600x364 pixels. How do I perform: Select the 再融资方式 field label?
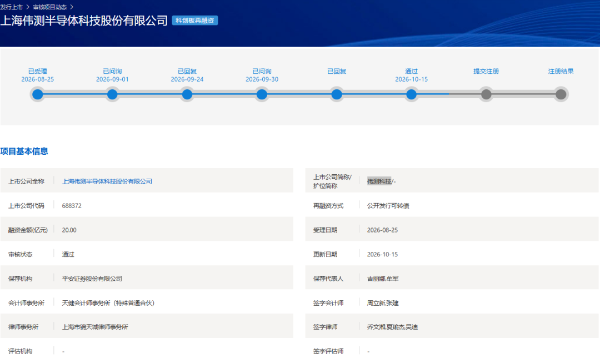tap(328, 206)
